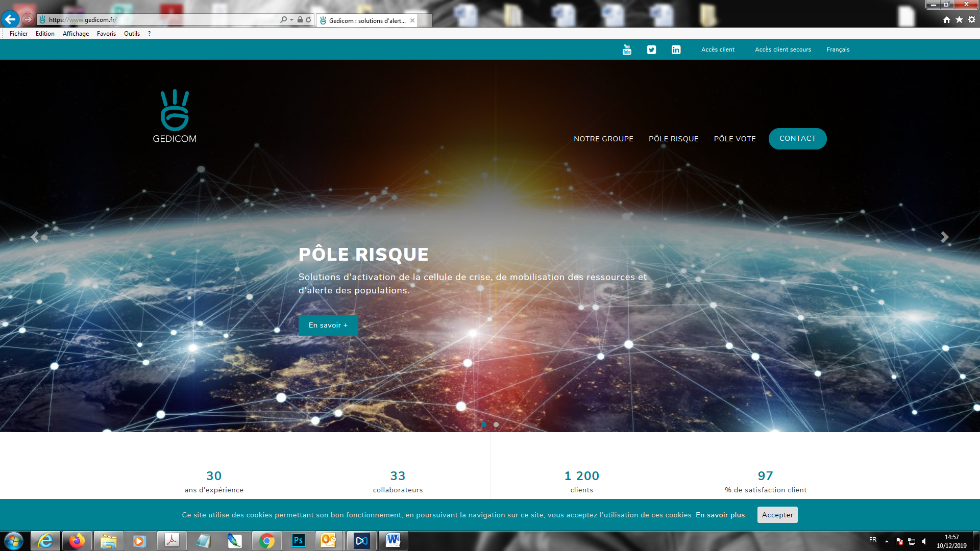
Task: Go forward with browser forward arrow
Action: [x=28, y=19]
